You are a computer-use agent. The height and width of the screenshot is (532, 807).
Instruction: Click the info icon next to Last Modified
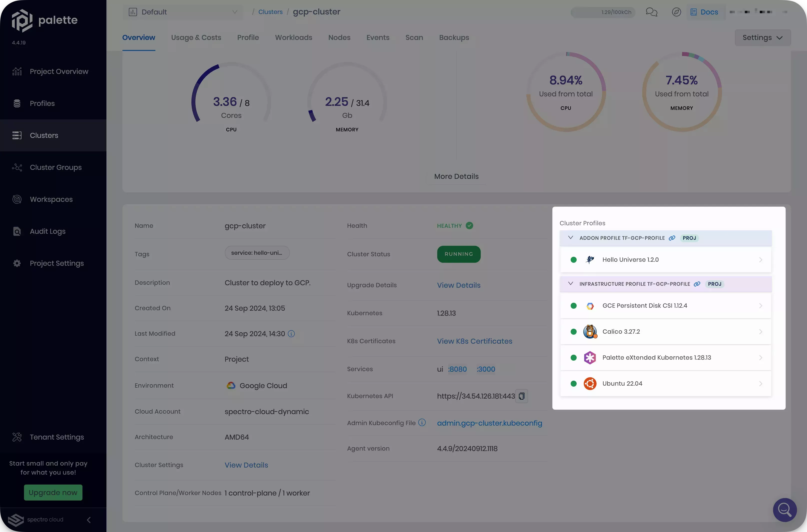click(x=291, y=334)
